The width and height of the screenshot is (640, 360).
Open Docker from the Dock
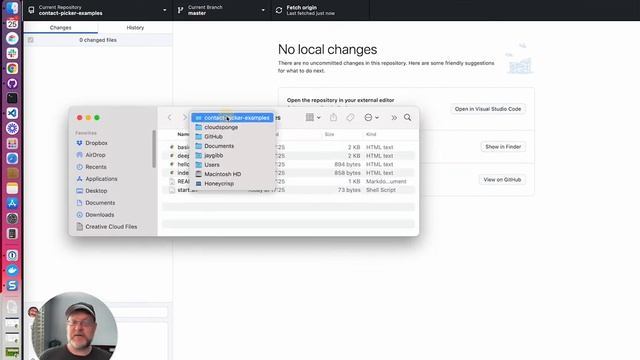12,270
